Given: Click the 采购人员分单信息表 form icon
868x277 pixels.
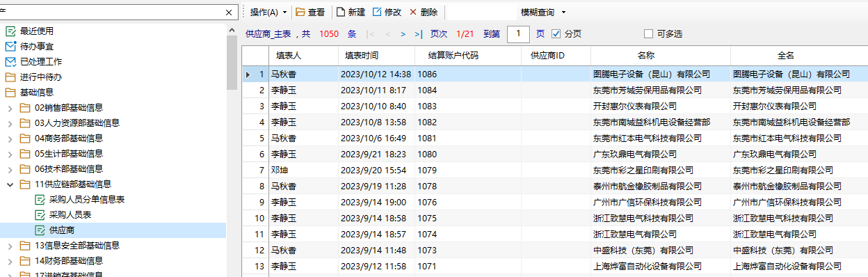Looking at the screenshot, I should 40,200.
